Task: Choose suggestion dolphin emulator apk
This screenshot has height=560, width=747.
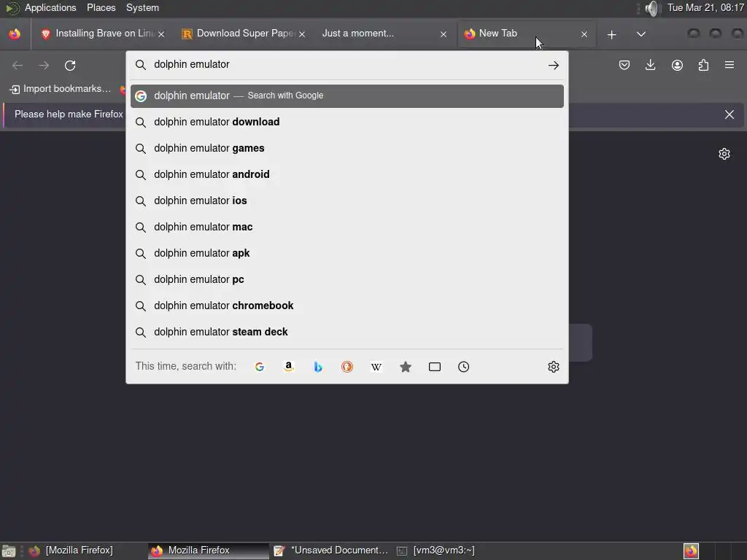Action: point(347,253)
